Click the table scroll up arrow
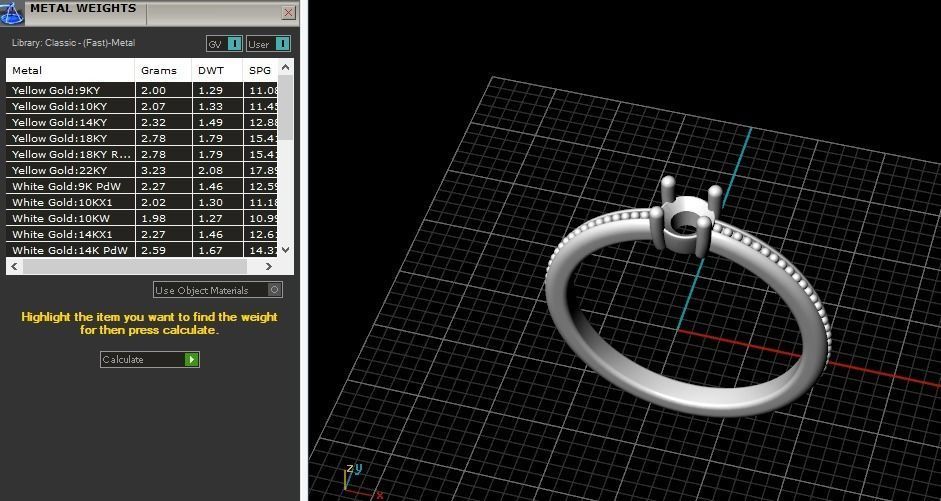This screenshot has width=941, height=501. pos(286,67)
